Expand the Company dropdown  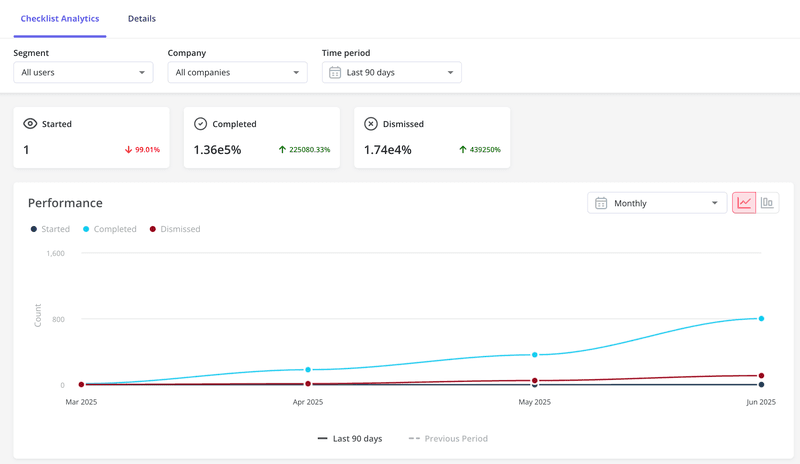(238, 72)
